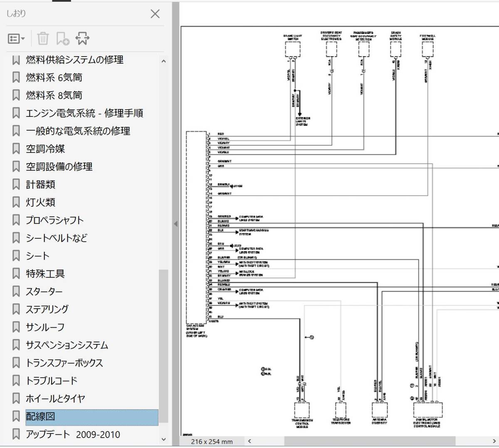Click the 216 x 254 mm page size label

(x=212, y=442)
